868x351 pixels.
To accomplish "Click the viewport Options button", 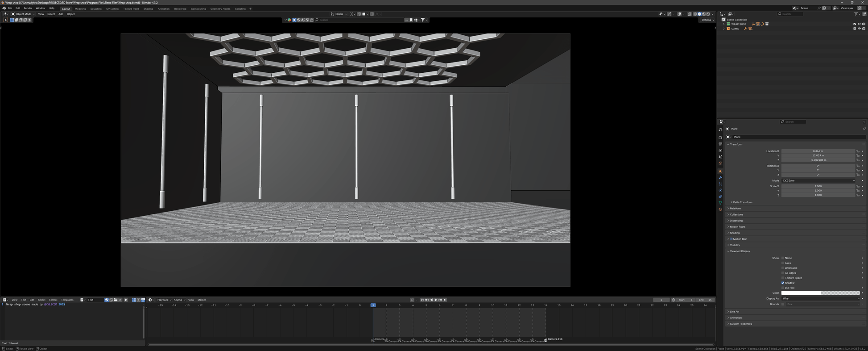I will click(707, 20).
